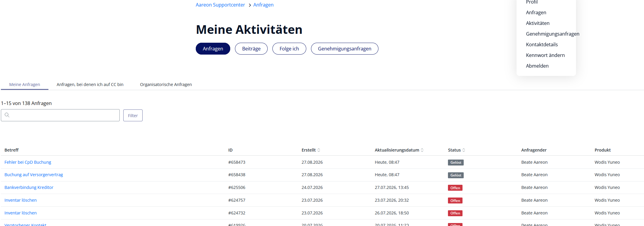Open Aareon Supportcenter breadcrumb link
This screenshot has height=226, width=644.
click(220, 5)
